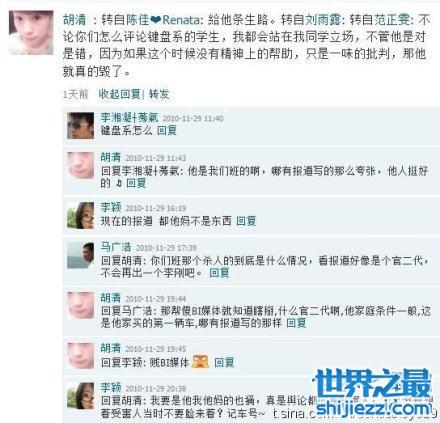This screenshot has width=440, height=423.
Task: Click 马广浩's comment avatar
Action: coord(80,255)
